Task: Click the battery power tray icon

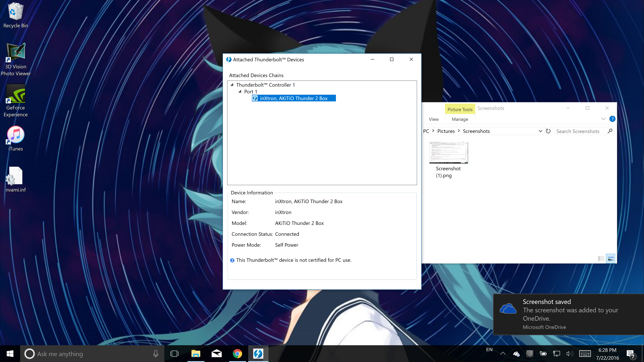Action: (543, 353)
